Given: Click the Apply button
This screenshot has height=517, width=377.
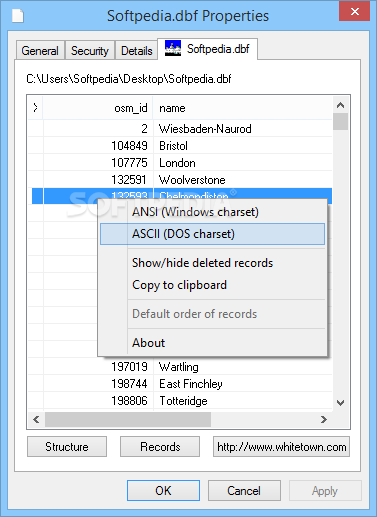Looking at the screenshot, I should 325,491.
